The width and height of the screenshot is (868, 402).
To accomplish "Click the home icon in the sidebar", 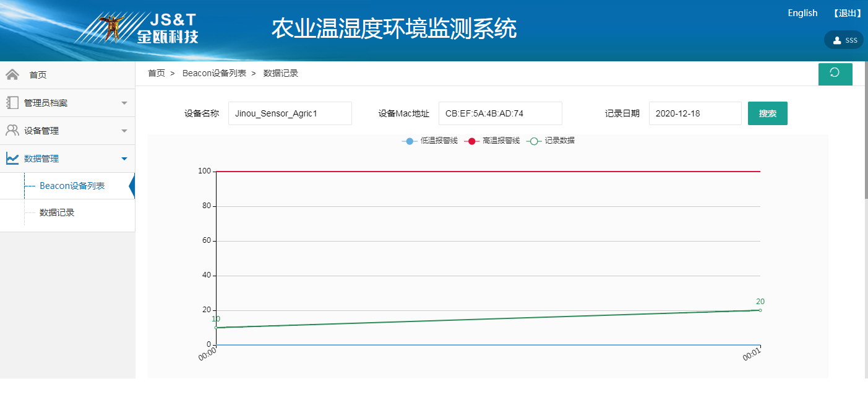I will (x=12, y=75).
